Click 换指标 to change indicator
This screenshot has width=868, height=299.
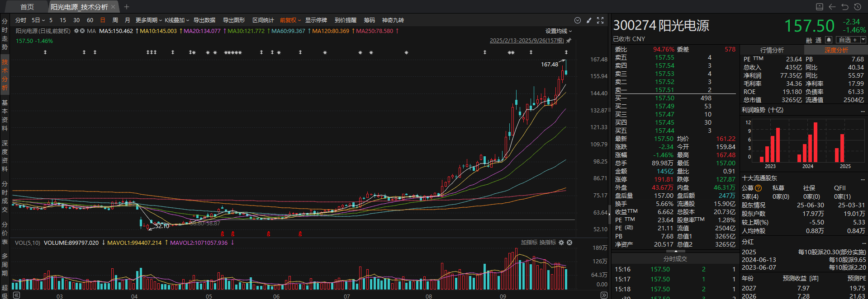(548, 243)
